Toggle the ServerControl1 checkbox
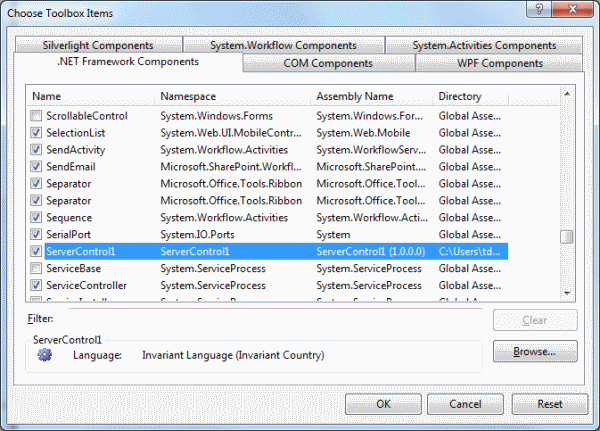 click(36, 251)
